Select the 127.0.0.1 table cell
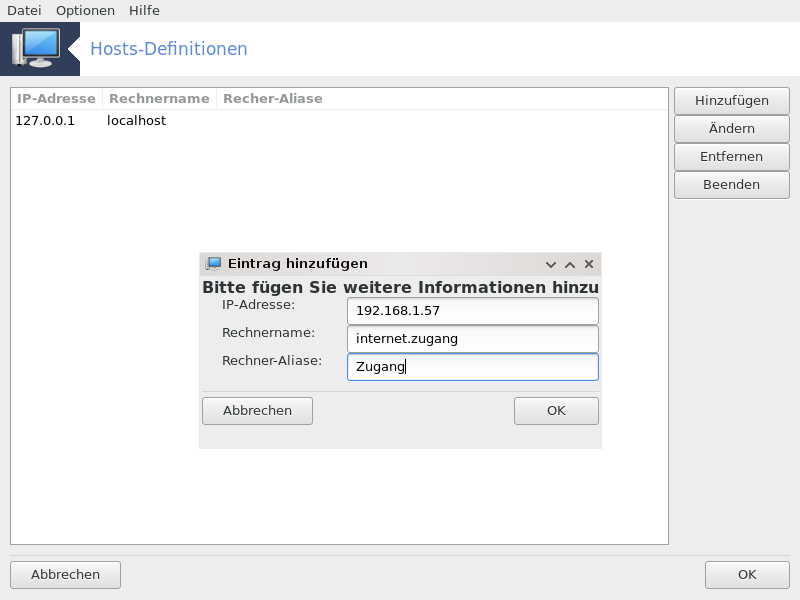This screenshot has width=800, height=600. (45, 121)
